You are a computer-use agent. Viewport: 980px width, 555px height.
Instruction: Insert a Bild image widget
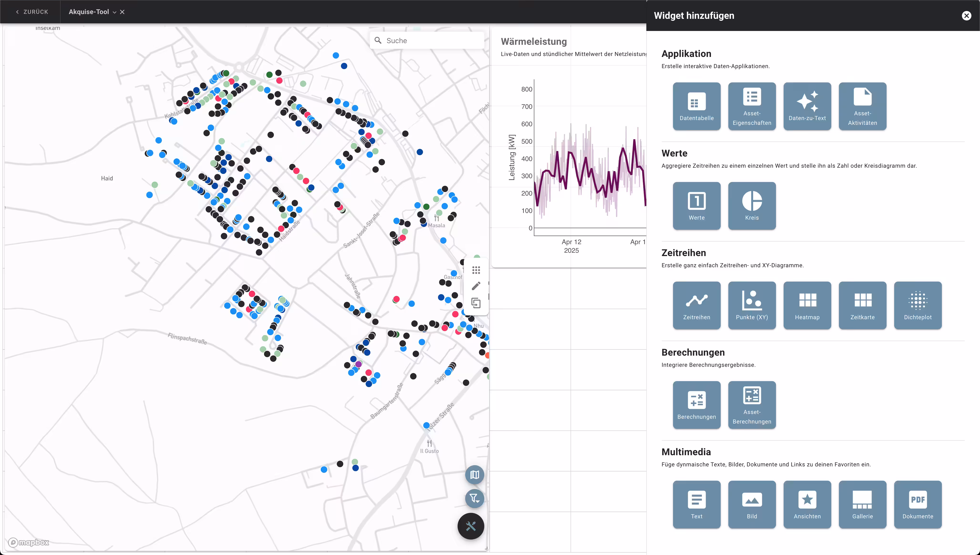(x=752, y=504)
